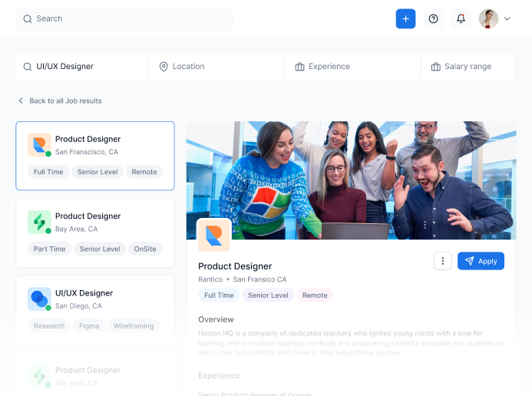Open the Experience filter
The image size is (532, 396).
pos(352,67)
